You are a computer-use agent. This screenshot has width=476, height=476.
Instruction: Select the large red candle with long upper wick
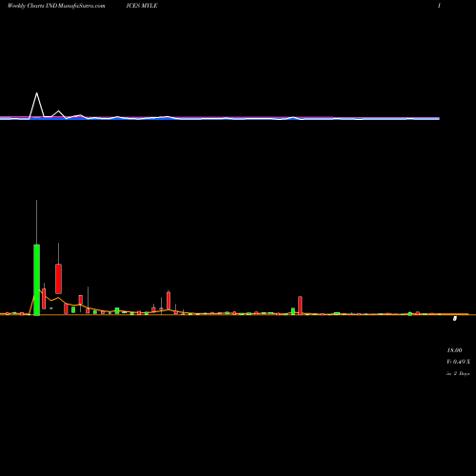pyautogui.click(x=58, y=279)
